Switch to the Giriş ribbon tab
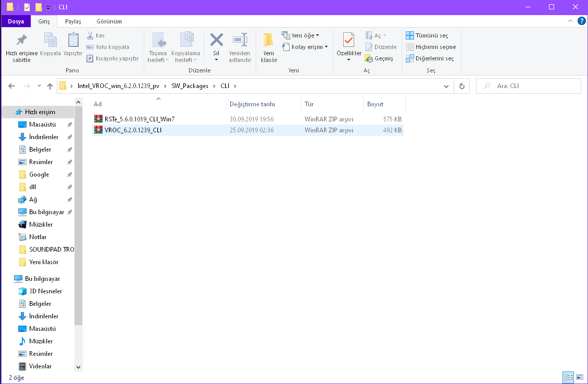Screen dimensions: 588x384 44,21
